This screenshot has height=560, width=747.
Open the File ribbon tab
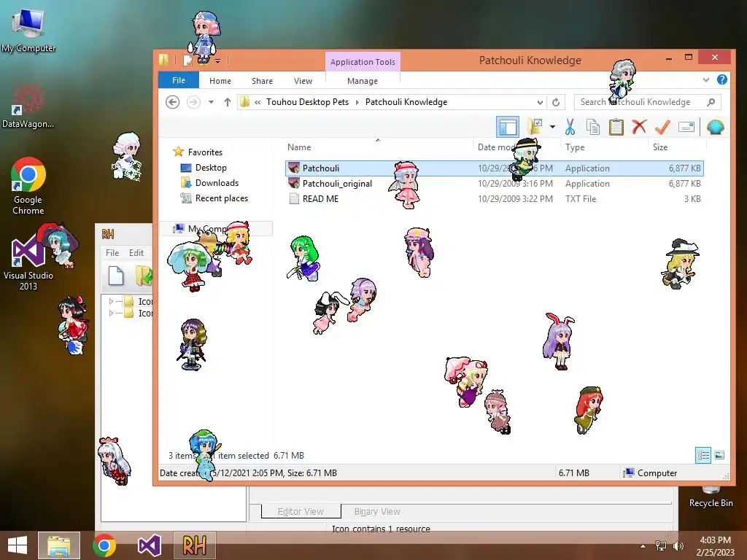[x=179, y=80]
